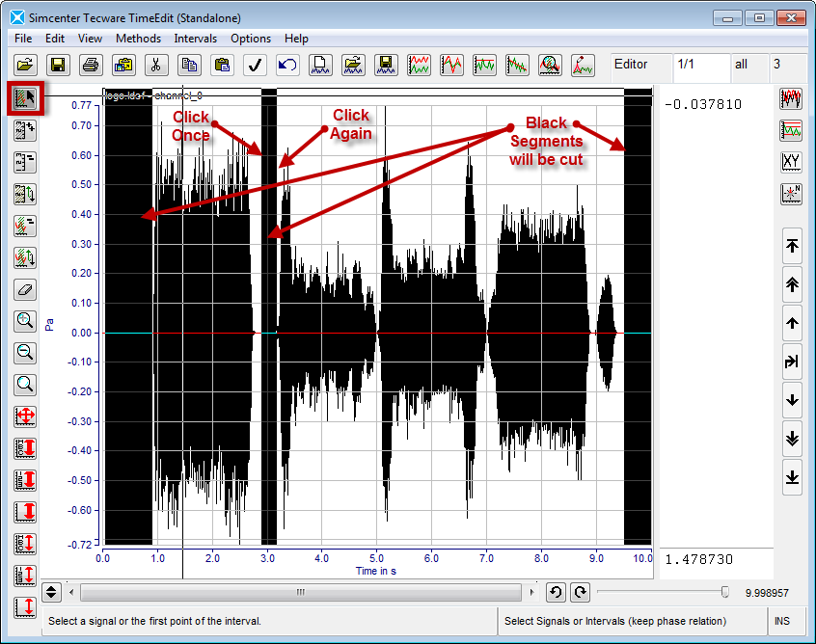Jump to top with bar-and-up-arrow button

[x=792, y=246]
